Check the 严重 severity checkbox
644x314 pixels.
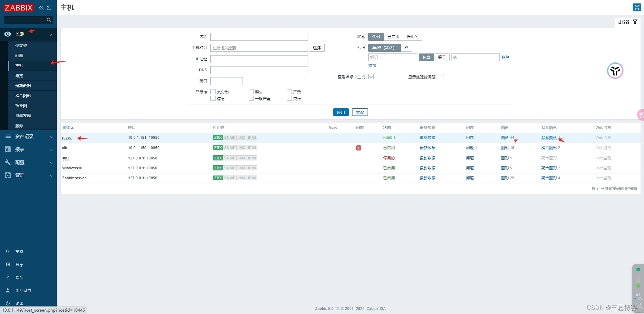(289, 92)
